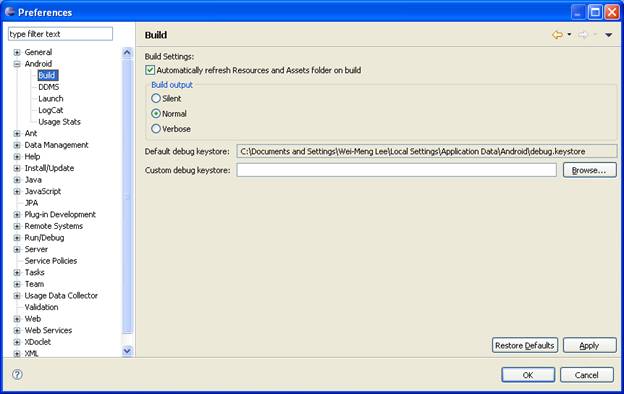The height and width of the screenshot is (394, 624).
Task: Click the tree scrollbar up arrow
Action: pyautogui.click(x=127, y=52)
